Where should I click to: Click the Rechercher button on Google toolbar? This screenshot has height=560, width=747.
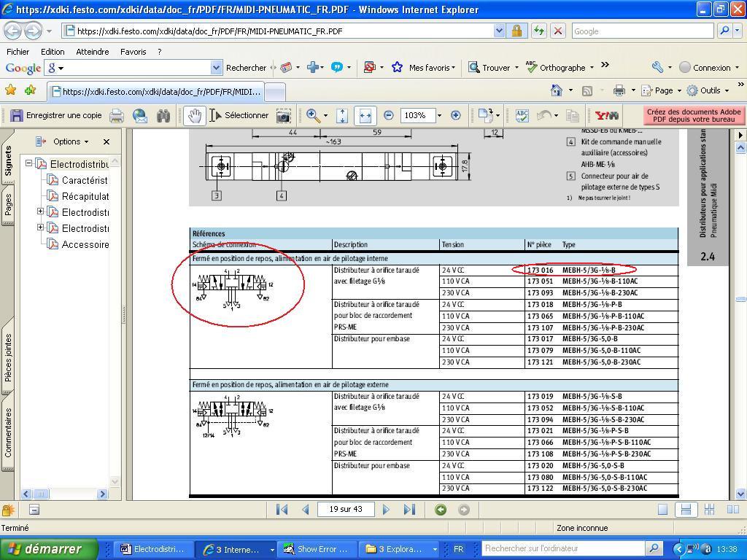point(246,68)
